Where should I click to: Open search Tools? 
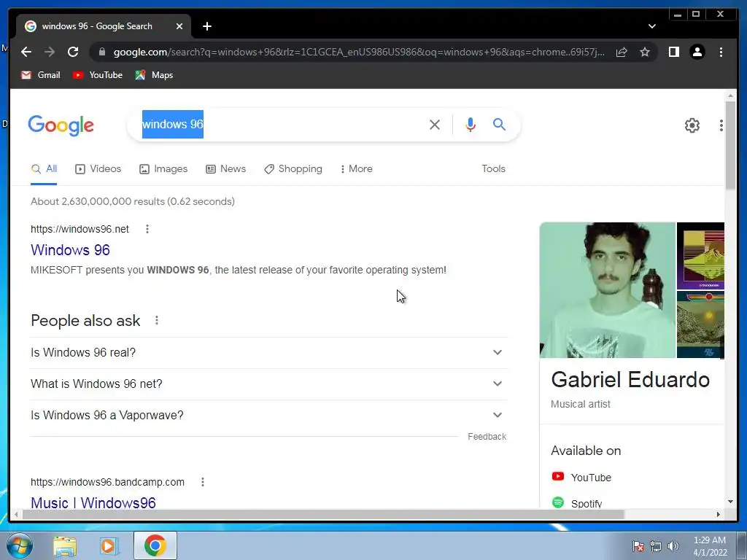click(493, 169)
